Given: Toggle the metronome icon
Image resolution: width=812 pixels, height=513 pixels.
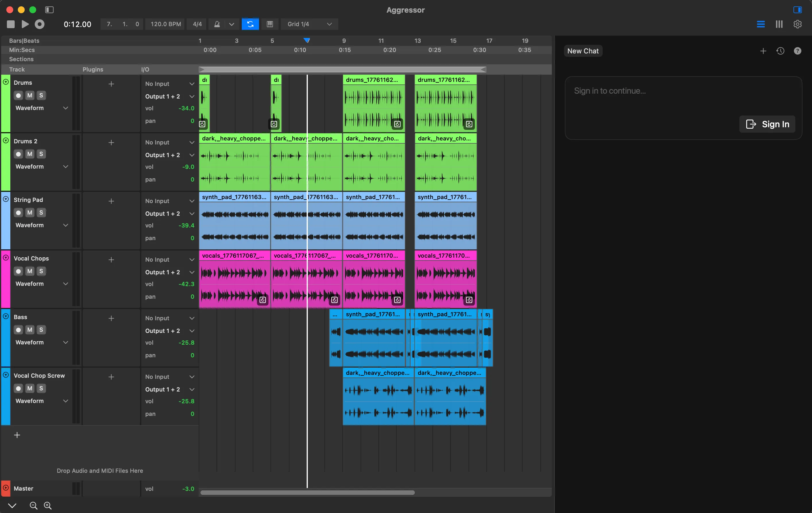Looking at the screenshot, I should [x=217, y=24].
